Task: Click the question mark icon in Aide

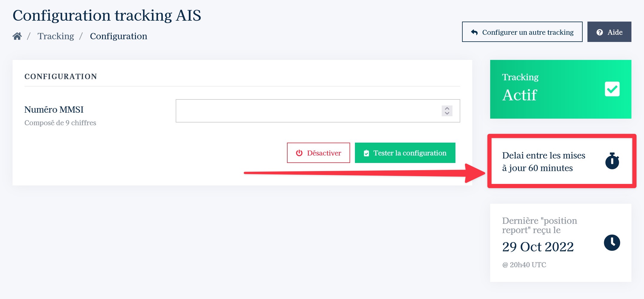Action: [600, 32]
